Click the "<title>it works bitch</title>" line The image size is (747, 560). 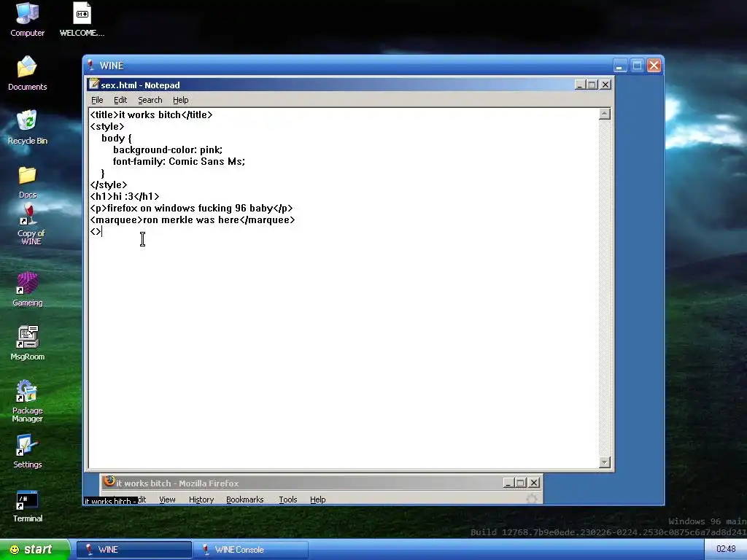pyautogui.click(x=152, y=114)
